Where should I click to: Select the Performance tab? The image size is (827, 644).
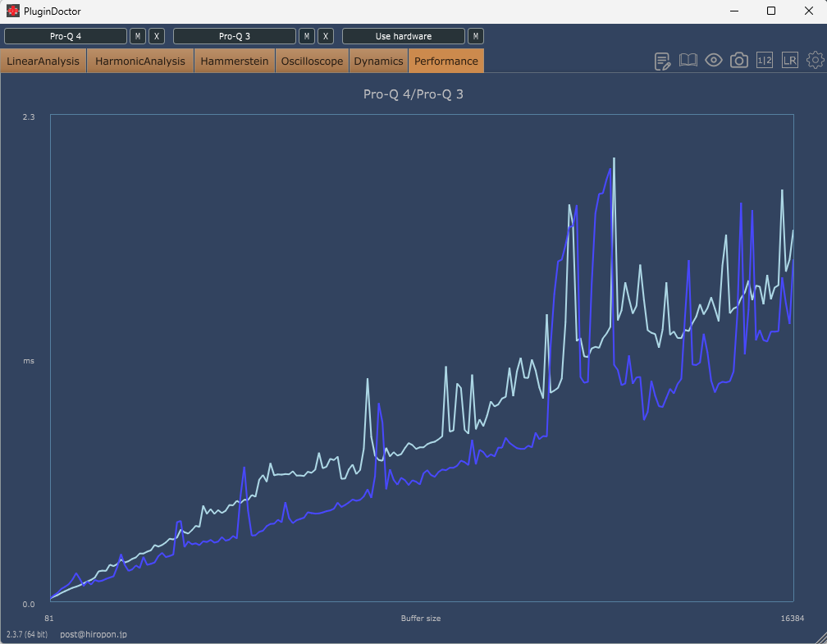(x=446, y=62)
